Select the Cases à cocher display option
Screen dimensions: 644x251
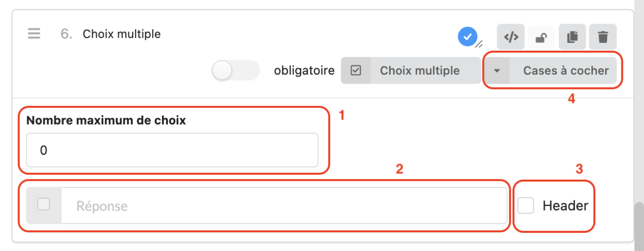565,71
